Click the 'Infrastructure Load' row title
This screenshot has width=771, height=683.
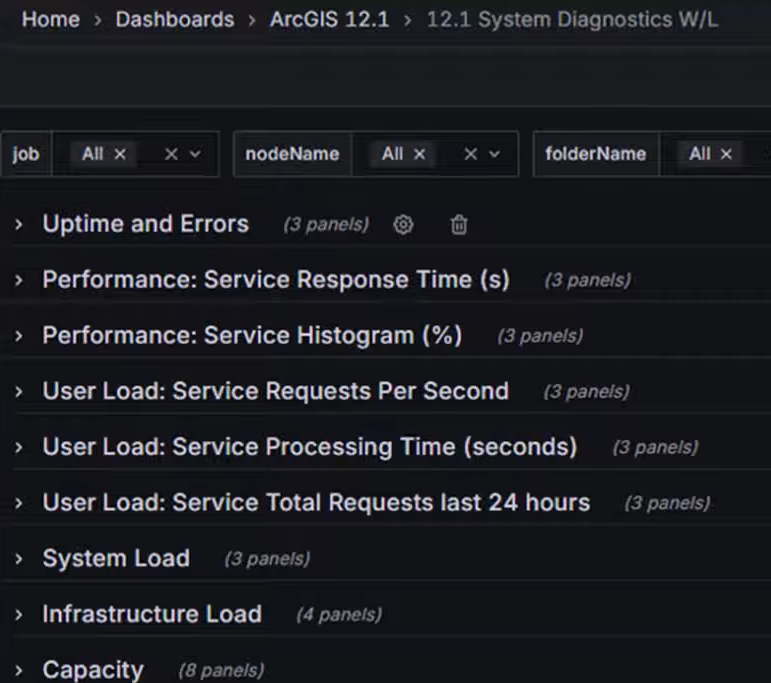(152, 614)
